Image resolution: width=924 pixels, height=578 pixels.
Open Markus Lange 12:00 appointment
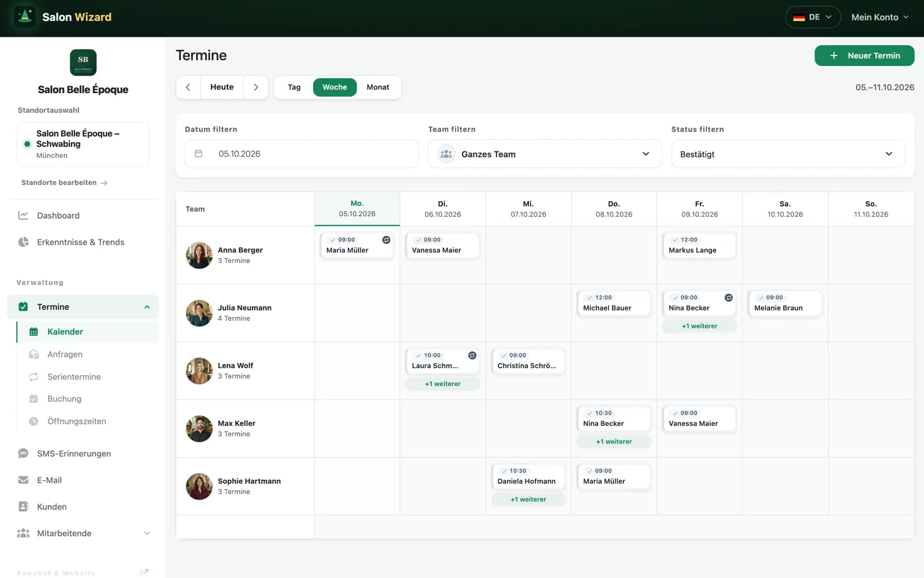[699, 245]
